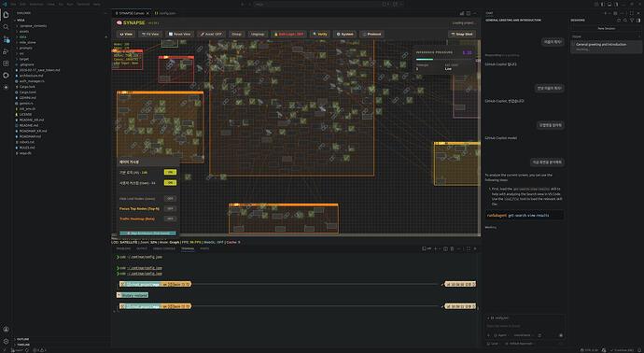Click the teal button at layer panel bottom
Screen dimensions: 644x353
(147, 233)
